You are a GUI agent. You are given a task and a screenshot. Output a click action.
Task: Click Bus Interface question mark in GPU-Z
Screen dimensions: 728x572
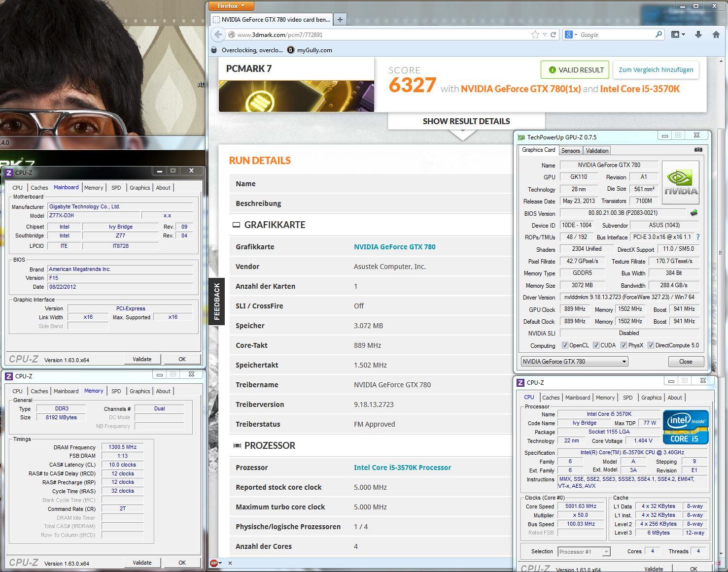click(698, 237)
